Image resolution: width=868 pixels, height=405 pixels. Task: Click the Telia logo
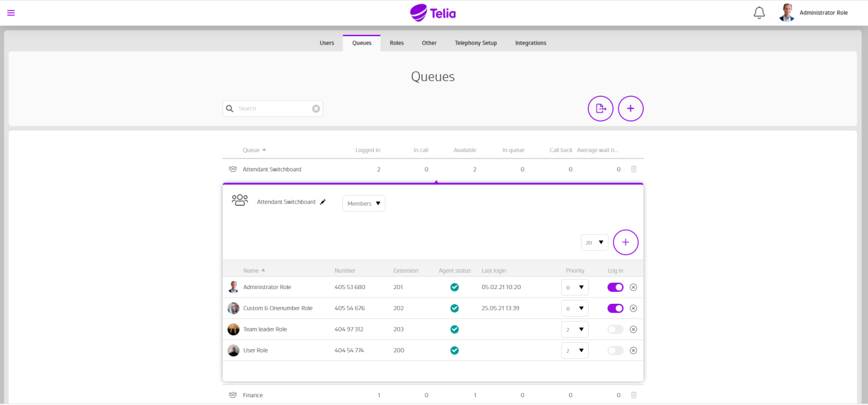(433, 12)
